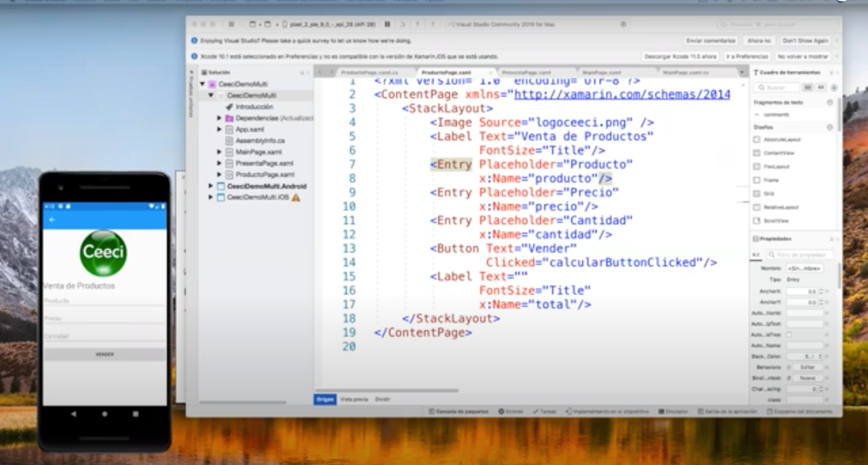Collapse the CeeciDemoMulti solution root node
Screen dimensions: 868x465
point(202,84)
